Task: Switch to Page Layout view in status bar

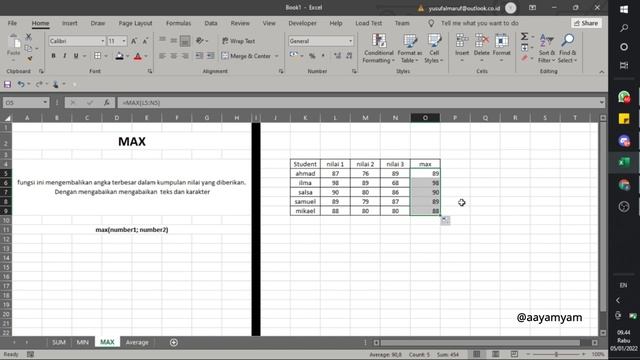Action: (496, 354)
